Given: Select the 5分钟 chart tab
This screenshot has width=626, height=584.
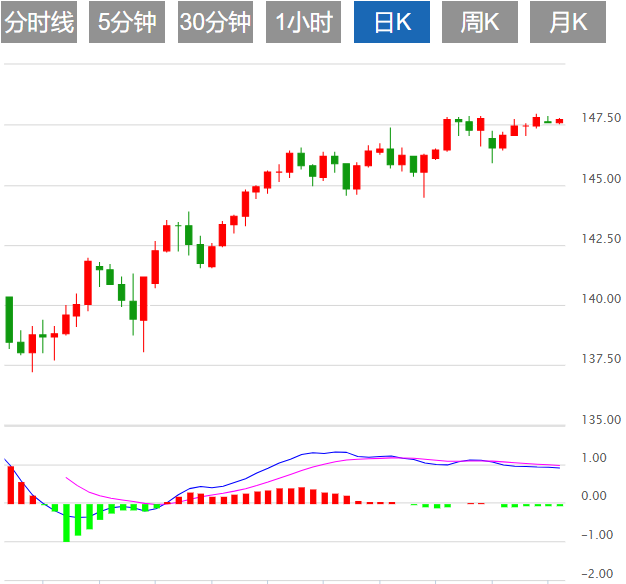Looking at the screenshot, I should pos(127,22).
